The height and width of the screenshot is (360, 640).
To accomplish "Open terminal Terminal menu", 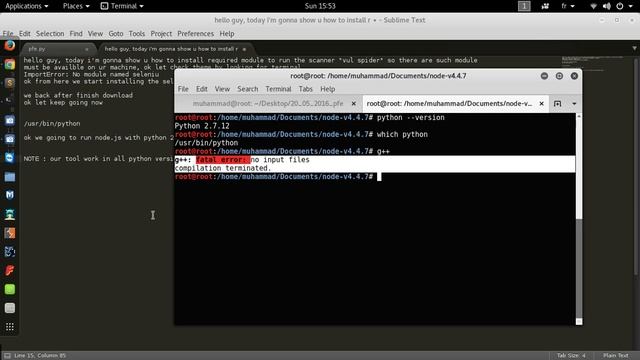I will point(278,89).
